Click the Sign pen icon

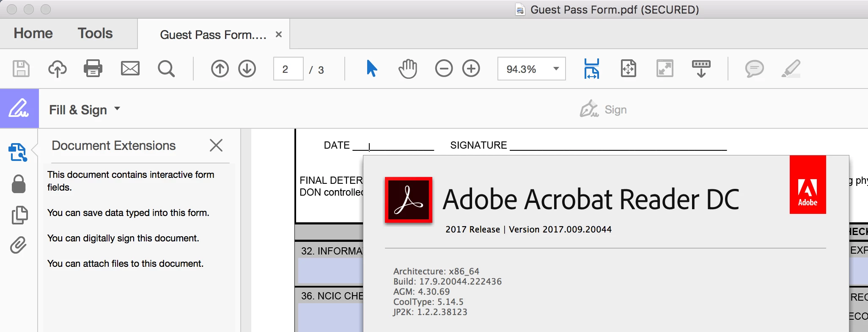click(589, 109)
